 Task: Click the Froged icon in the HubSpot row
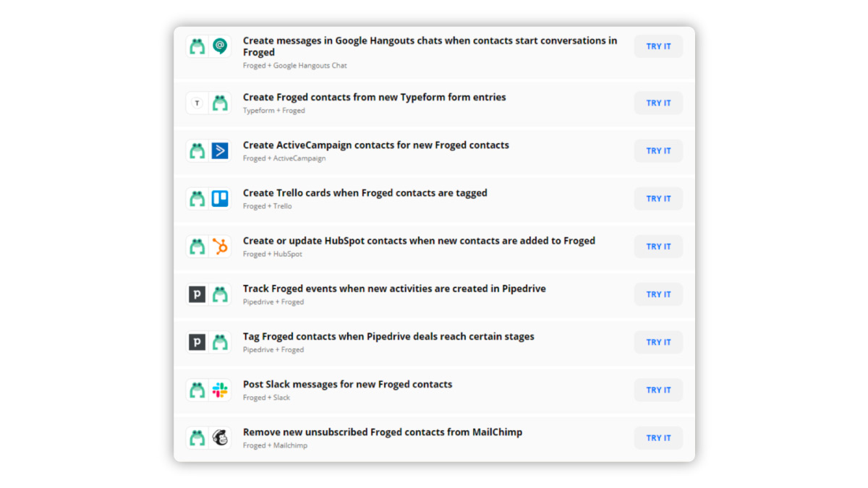(197, 247)
